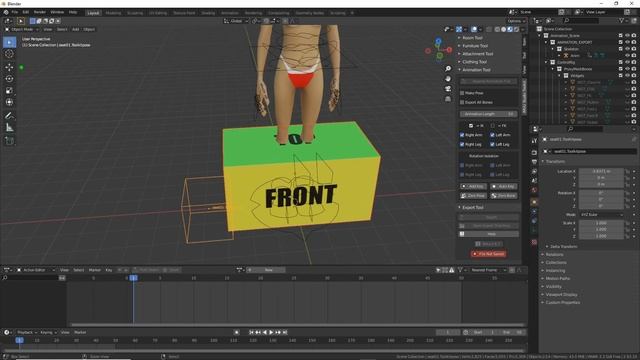This screenshot has width=640, height=360.
Task: Open the Tool properties tab icon
Action: [x=534, y=140]
